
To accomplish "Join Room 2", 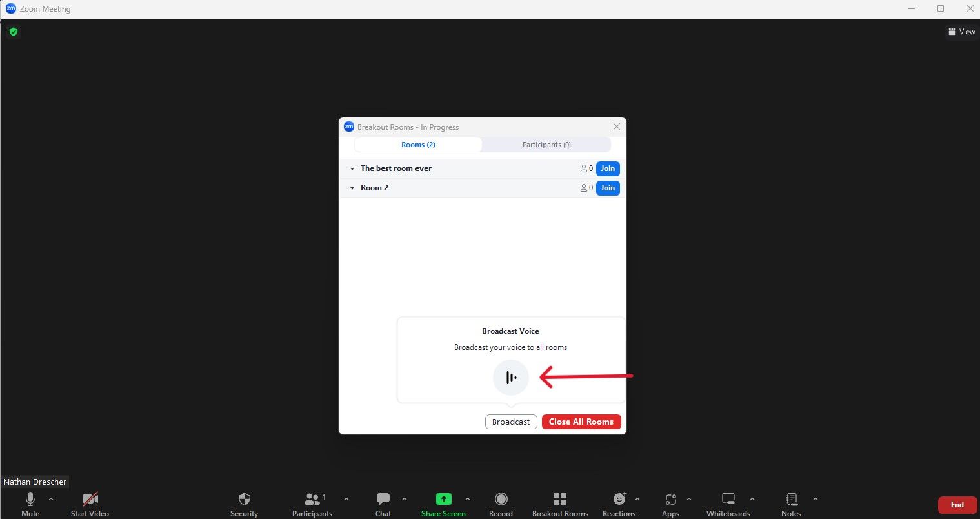I will (607, 188).
